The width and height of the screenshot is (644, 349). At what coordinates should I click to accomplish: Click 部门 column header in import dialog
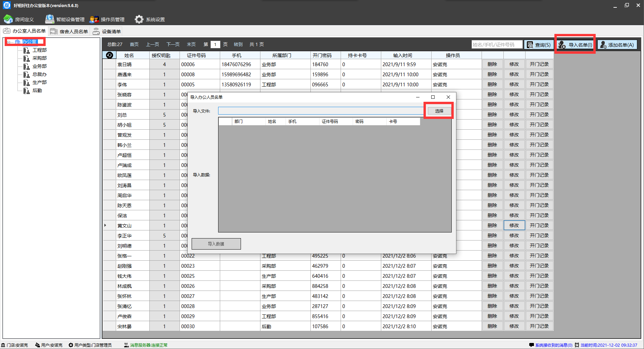click(x=249, y=121)
